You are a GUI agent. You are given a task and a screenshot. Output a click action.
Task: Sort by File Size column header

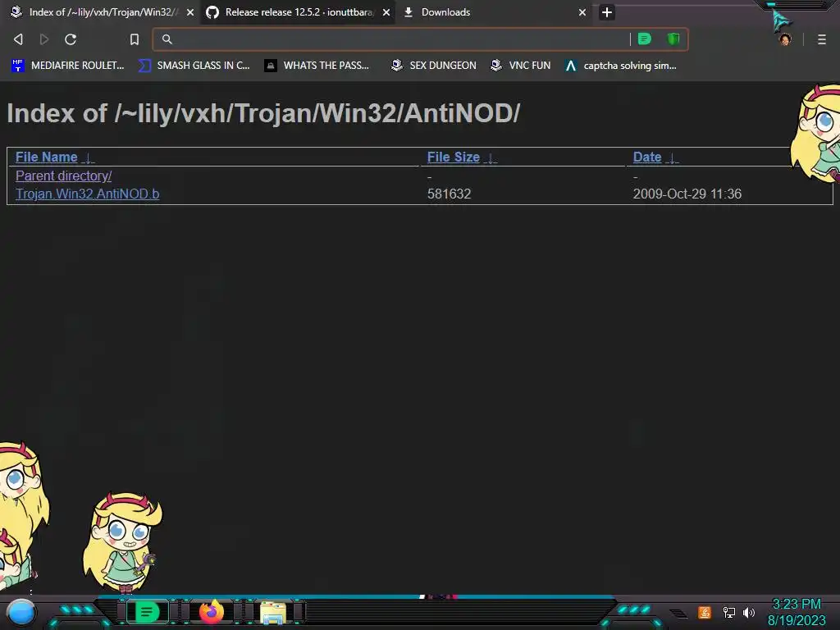click(453, 157)
